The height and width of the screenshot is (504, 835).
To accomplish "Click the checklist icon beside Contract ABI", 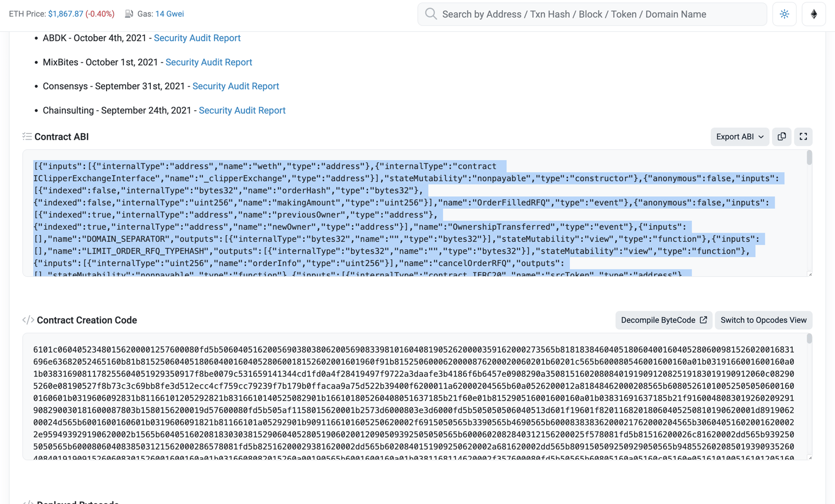I will tap(27, 136).
